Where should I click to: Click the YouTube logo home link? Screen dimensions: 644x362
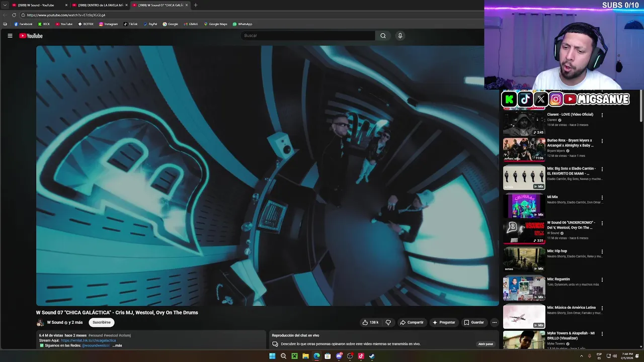click(x=31, y=36)
